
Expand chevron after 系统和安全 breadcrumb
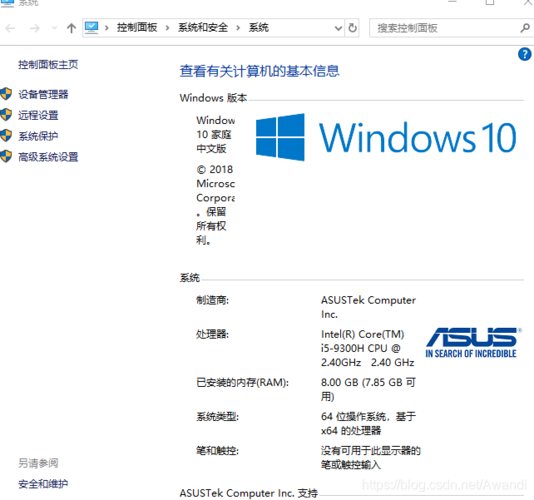click(x=238, y=28)
